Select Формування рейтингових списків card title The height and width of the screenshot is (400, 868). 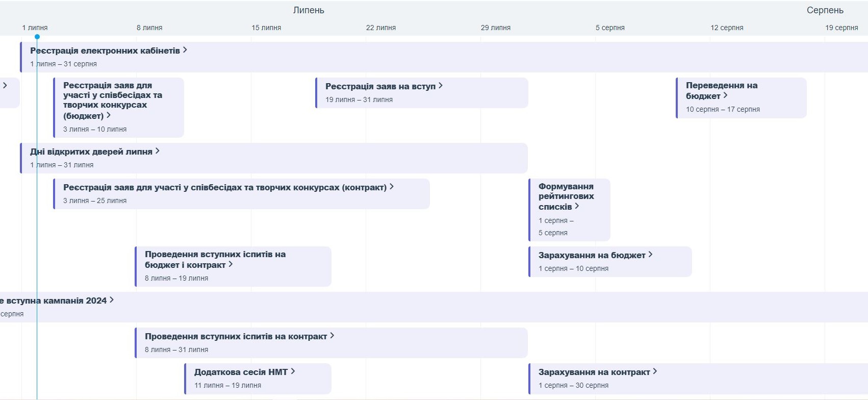[566, 196]
